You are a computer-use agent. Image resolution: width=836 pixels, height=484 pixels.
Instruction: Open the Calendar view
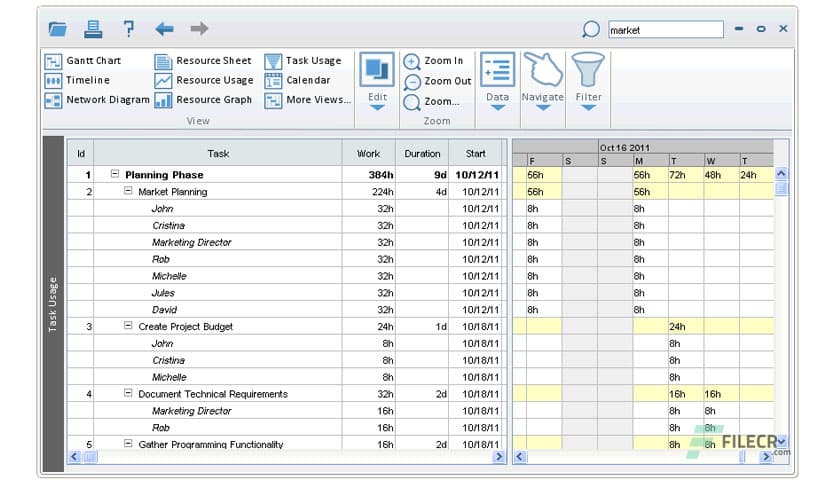point(298,80)
